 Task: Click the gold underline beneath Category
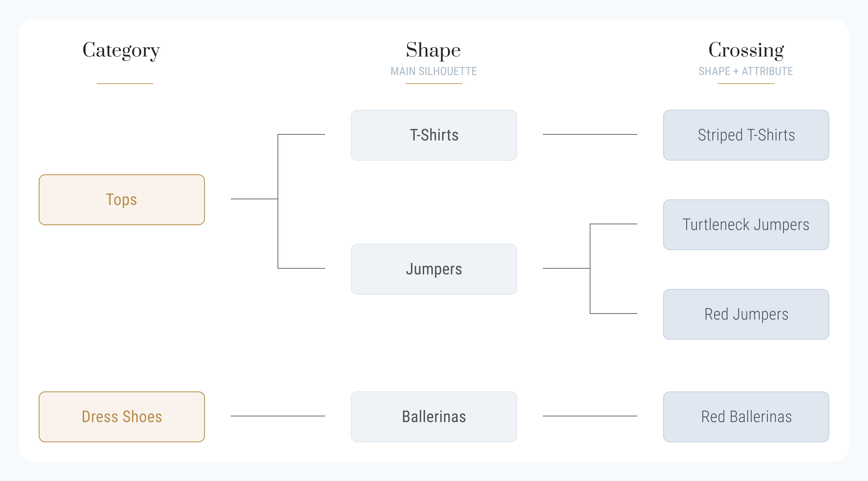[x=125, y=84]
